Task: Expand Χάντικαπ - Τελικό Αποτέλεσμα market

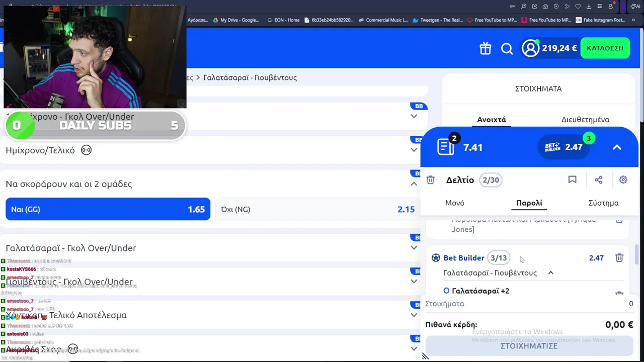Action: click(x=414, y=315)
